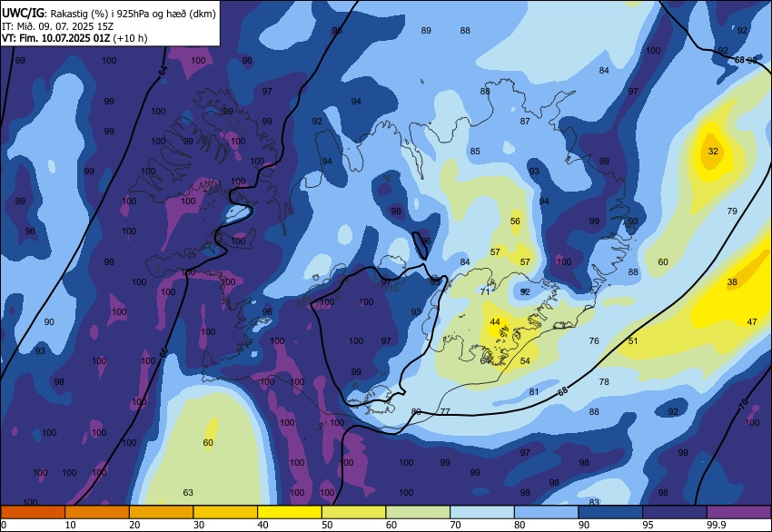
Task: Click the legend tick label '40'
Action: coord(262,525)
